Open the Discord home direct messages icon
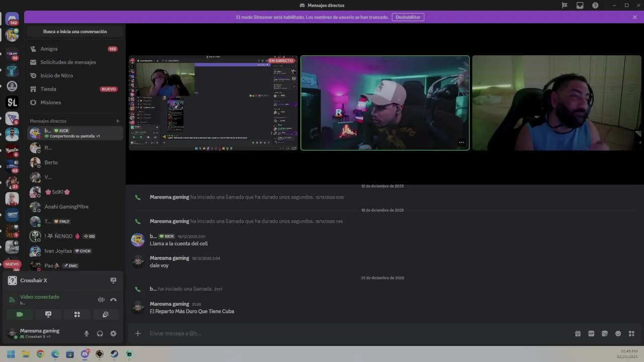The height and width of the screenshot is (362, 644). pyautogui.click(x=12, y=19)
